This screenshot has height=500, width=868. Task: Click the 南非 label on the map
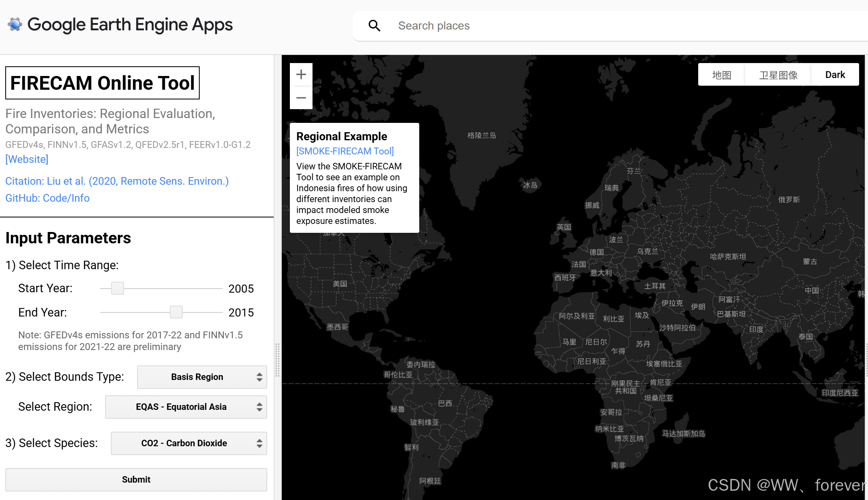[619, 465]
